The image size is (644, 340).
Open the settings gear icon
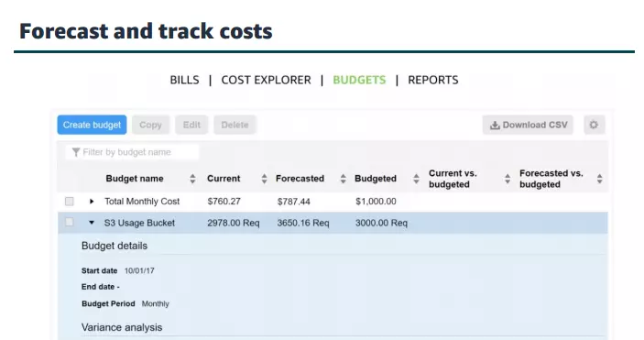(x=594, y=125)
